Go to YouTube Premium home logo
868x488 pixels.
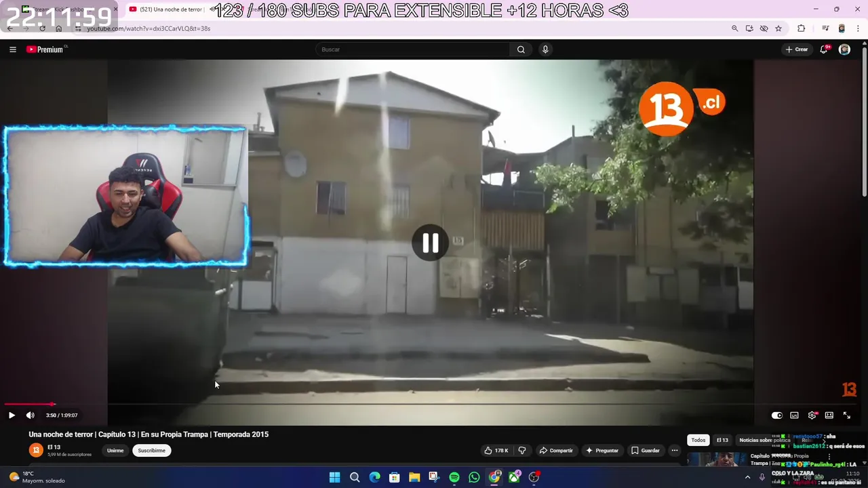coord(46,49)
